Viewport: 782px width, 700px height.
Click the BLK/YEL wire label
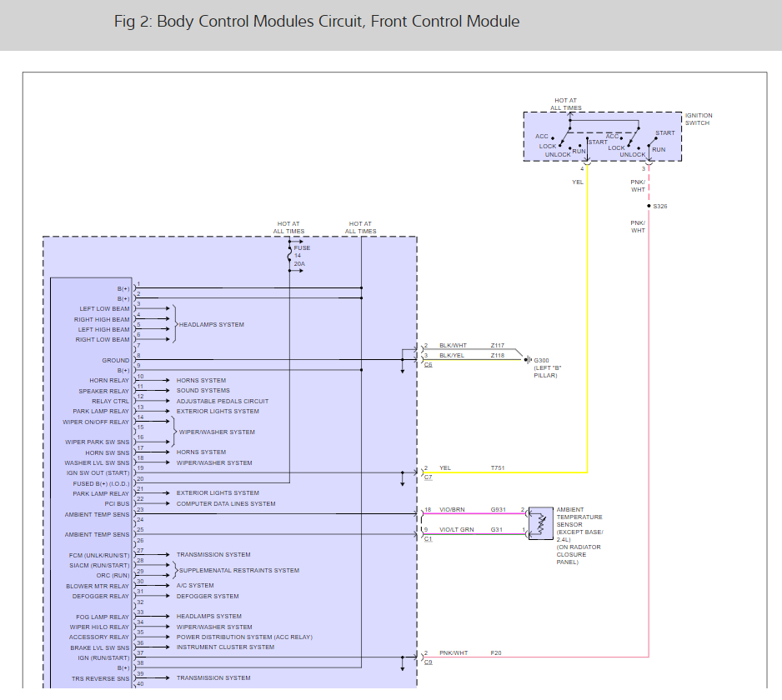point(452,356)
